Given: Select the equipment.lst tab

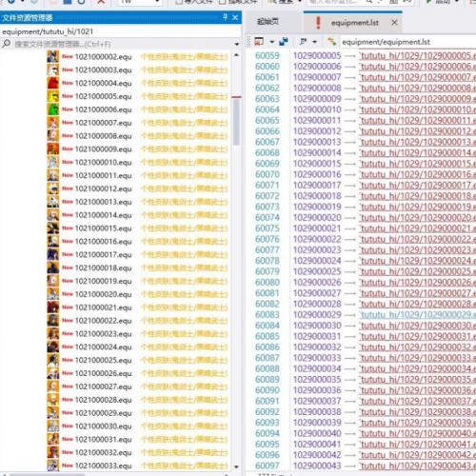Looking at the screenshot, I should (354, 23).
